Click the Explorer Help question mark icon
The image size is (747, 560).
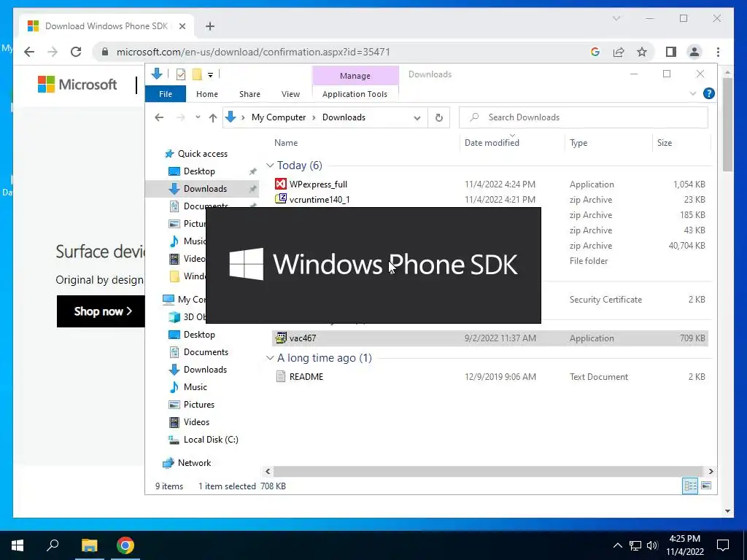point(709,94)
